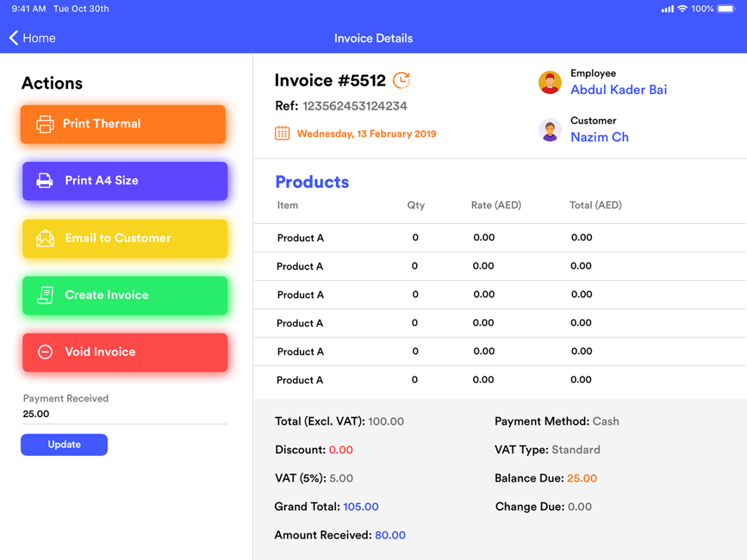Click the customer avatar icon

550,130
